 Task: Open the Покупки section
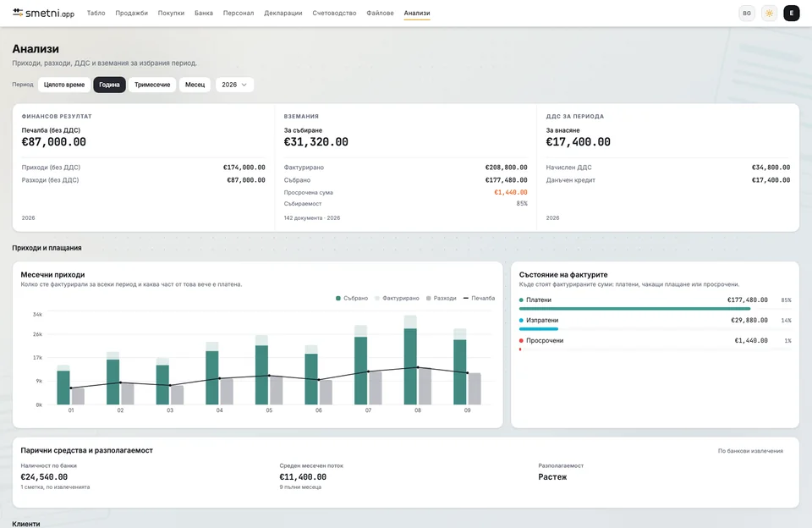click(x=171, y=13)
